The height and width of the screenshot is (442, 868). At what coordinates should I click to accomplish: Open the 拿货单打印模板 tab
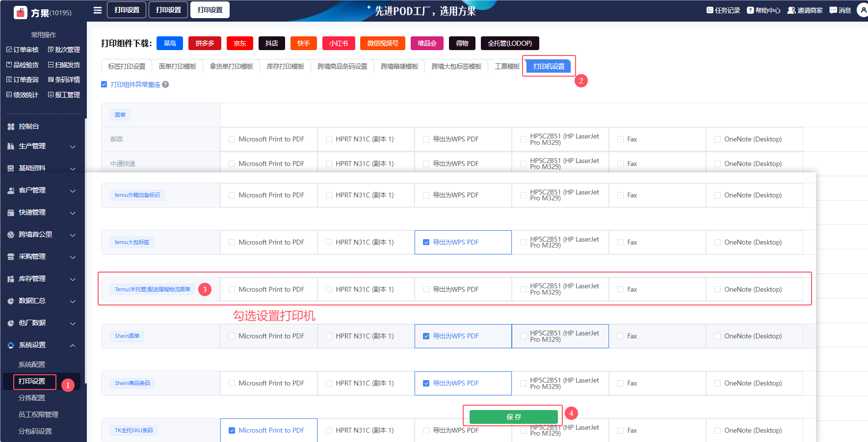tap(232, 66)
